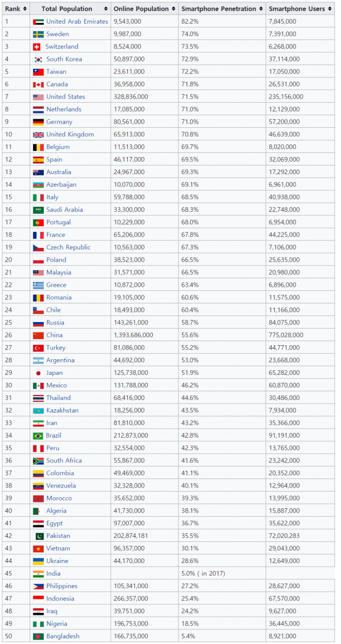Open the Switzerland country link
Image resolution: width=341 pixels, height=644 pixels.
pos(62,47)
